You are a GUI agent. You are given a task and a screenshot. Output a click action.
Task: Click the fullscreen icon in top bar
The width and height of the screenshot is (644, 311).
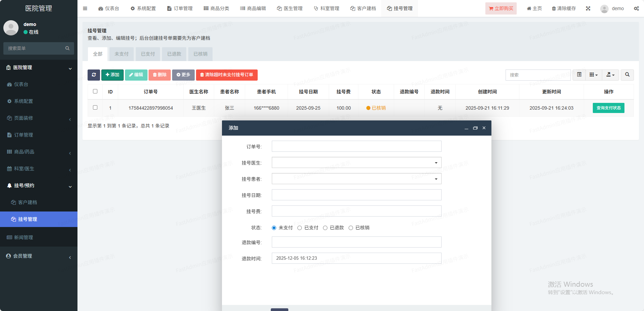pos(588,8)
